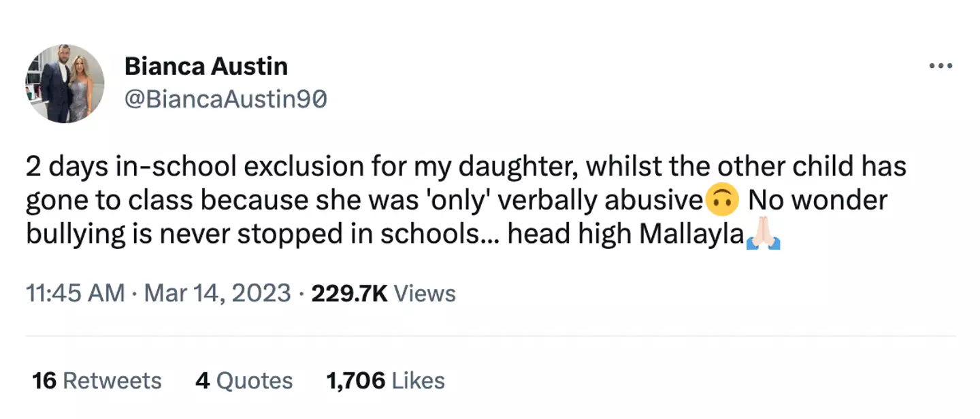Click the name Mallayla in the tweet
The height and width of the screenshot is (419, 980).
pyautogui.click(x=691, y=234)
